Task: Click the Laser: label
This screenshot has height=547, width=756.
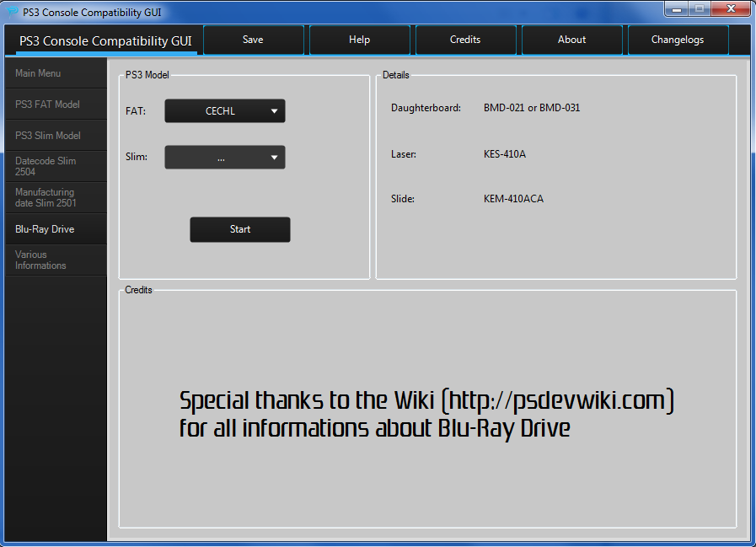Action: [x=404, y=154]
